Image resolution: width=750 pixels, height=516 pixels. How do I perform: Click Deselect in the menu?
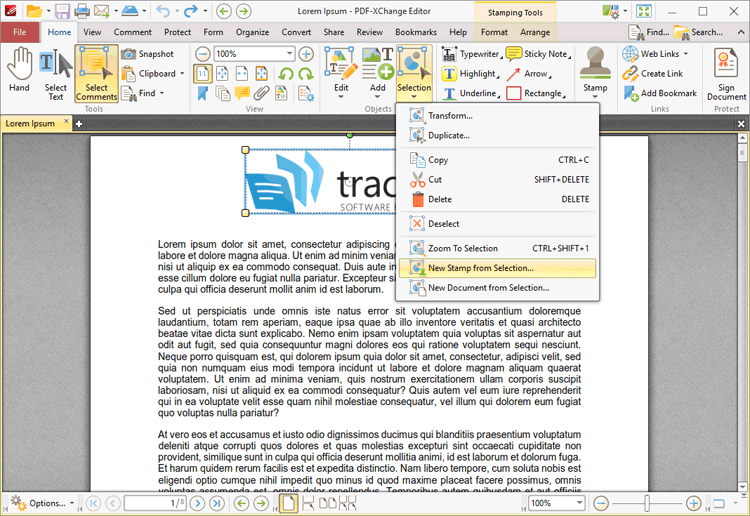click(x=497, y=223)
